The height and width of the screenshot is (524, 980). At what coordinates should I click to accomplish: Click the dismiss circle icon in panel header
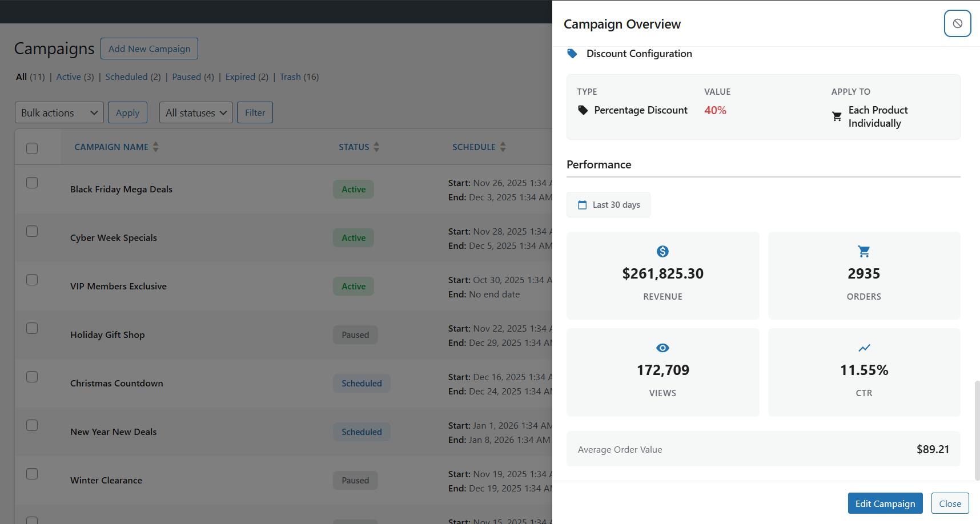tap(957, 23)
